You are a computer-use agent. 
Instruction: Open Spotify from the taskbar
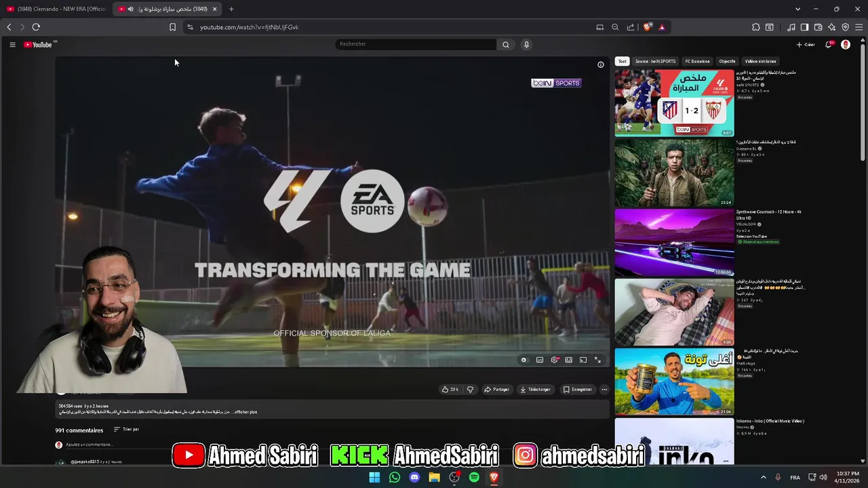click(474, 477)
